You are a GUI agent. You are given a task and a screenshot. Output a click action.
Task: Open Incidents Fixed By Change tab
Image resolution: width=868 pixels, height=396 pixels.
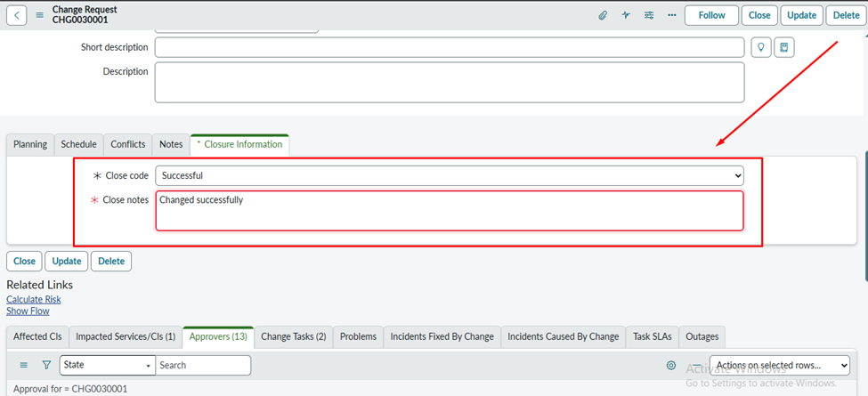(x=442, y=336)
